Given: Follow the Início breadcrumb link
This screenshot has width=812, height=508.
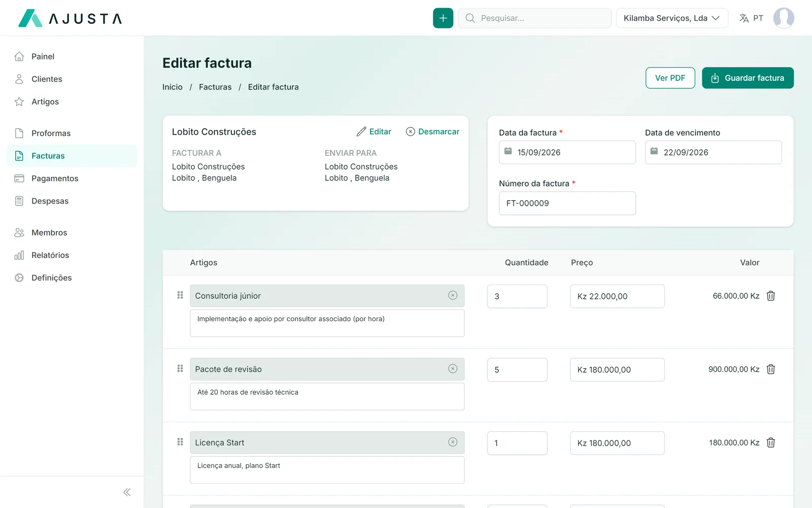Looking at the screenshot, I should (173, 87).
